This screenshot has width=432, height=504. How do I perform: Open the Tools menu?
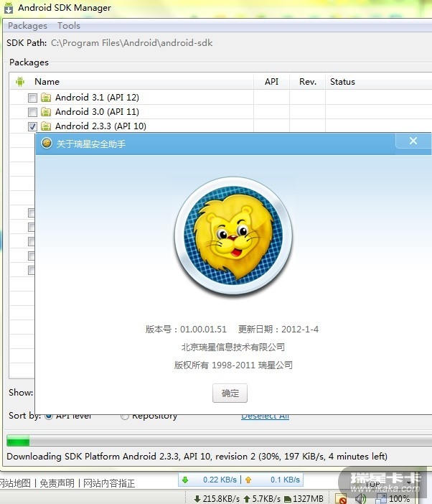pyautogui.click(x=69, y=26)
